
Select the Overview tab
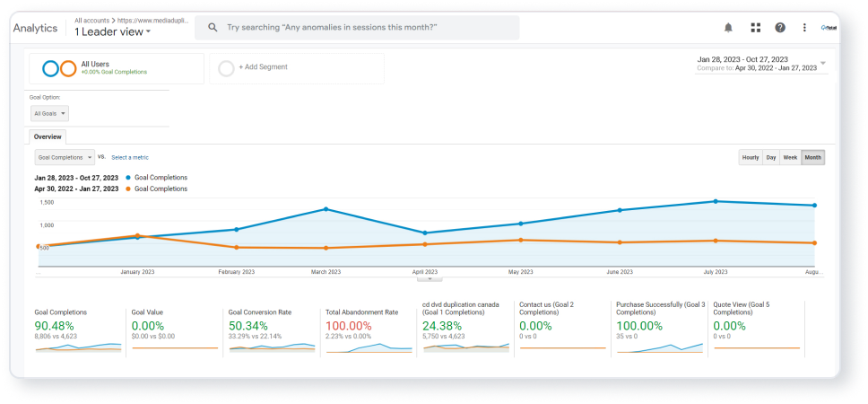(48, 136)
